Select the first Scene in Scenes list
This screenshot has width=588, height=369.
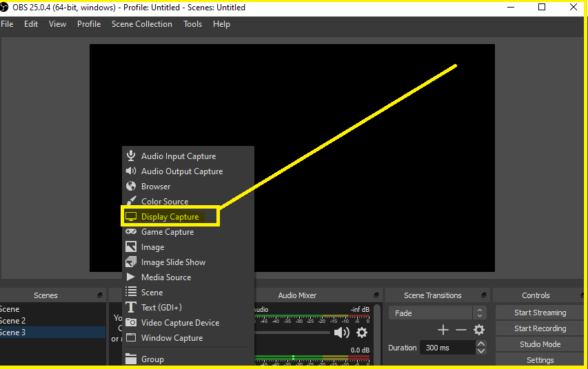click(53, 309)
